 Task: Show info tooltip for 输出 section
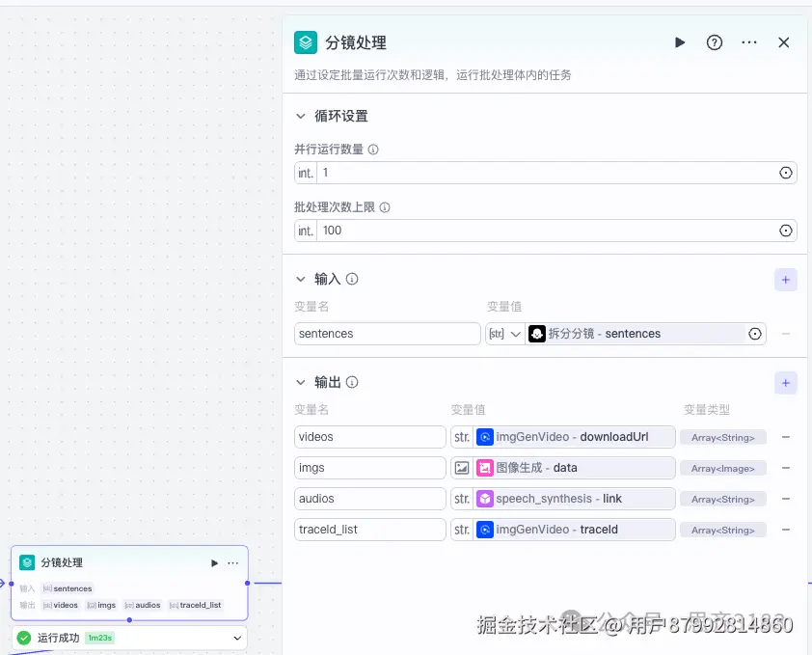pos(352,382)
